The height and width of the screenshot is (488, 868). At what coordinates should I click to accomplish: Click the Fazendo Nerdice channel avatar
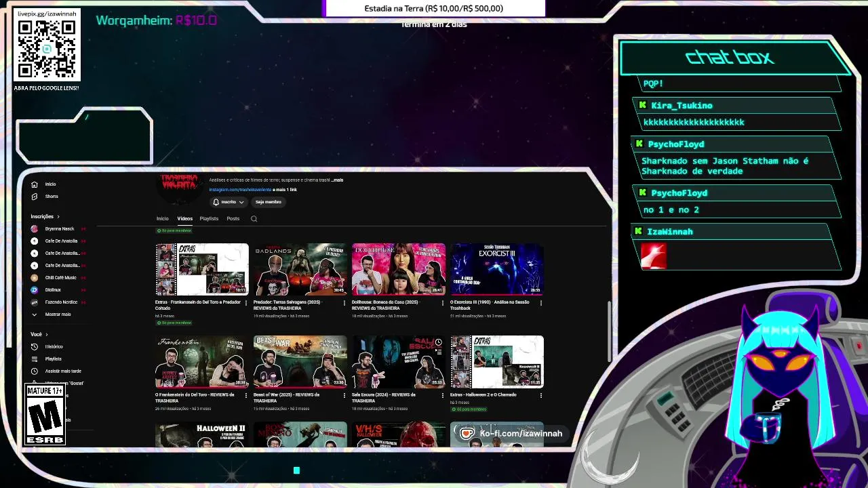click(35, 302)
